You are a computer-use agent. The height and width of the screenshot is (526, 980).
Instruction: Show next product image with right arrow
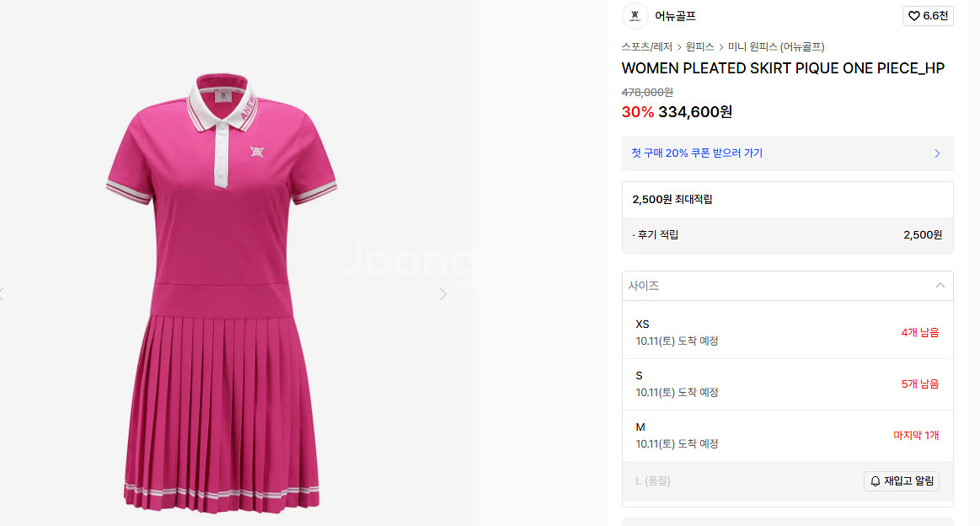[442, 294]
